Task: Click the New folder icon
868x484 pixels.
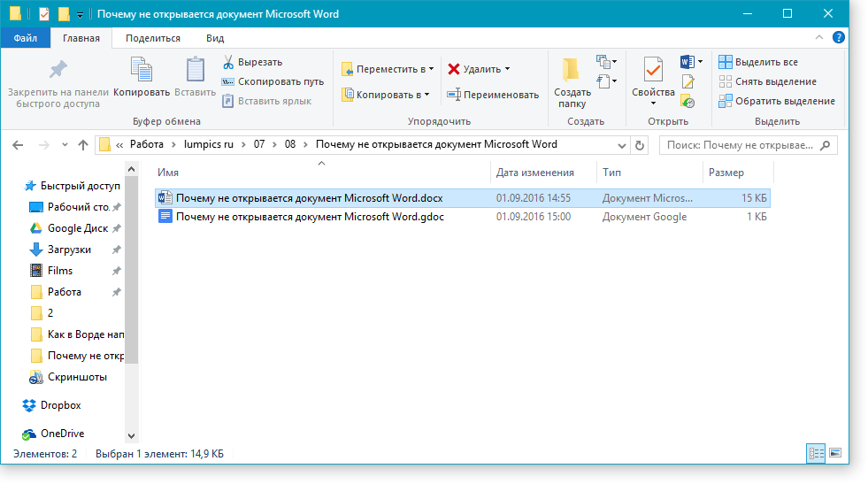Action: point(572,70)
